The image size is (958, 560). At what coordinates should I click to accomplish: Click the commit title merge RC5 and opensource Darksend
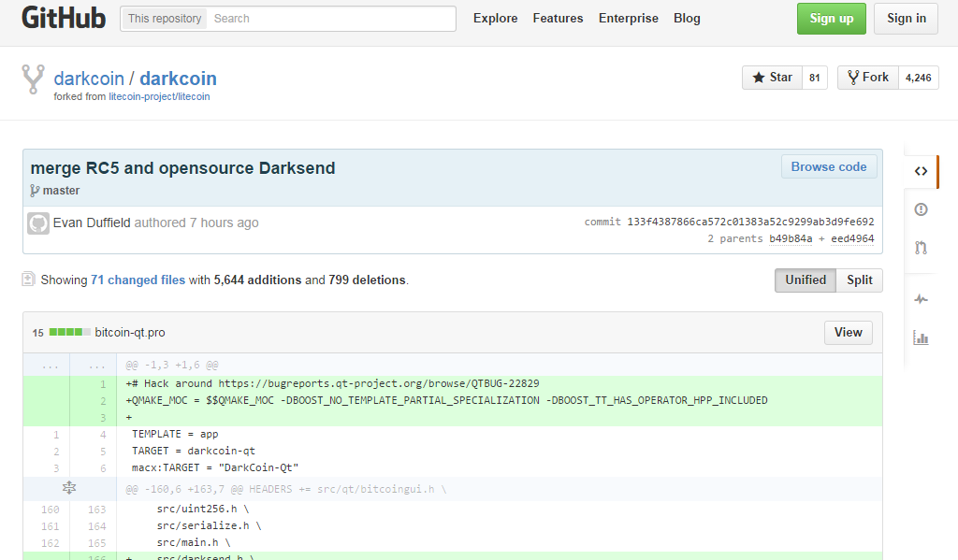pyautogui.click(x=182, y=168)
